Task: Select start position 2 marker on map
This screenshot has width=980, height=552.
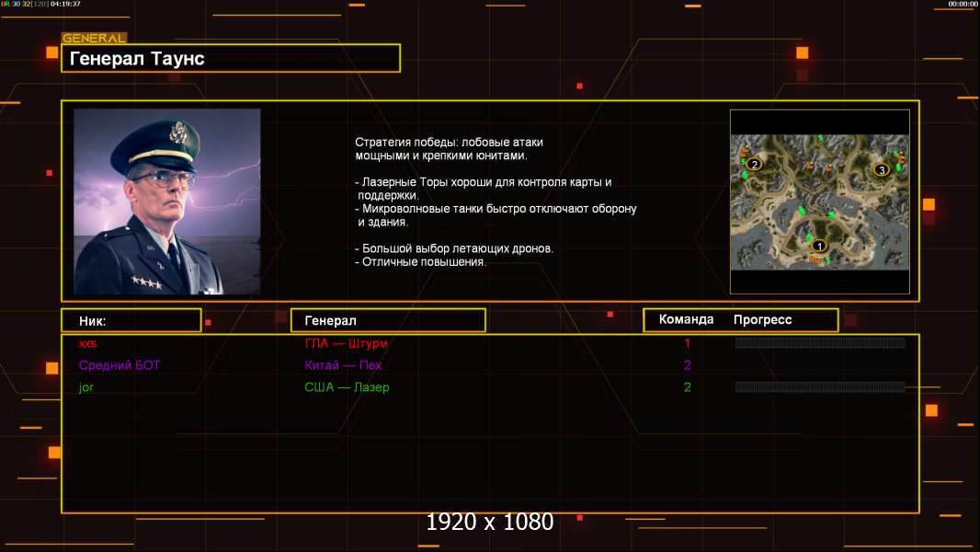Action: pos(755,165)
